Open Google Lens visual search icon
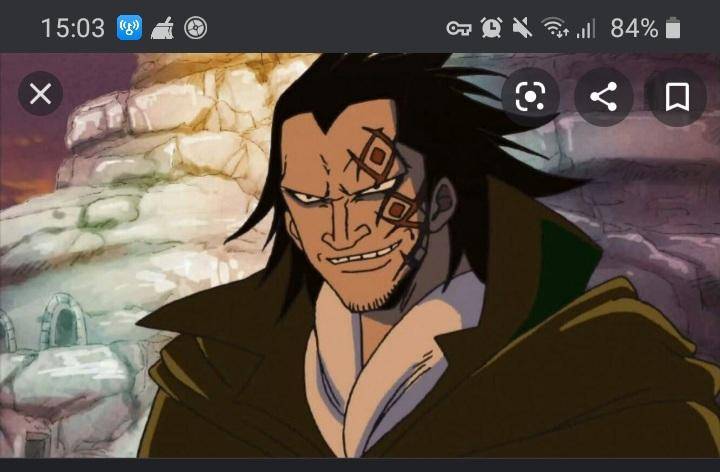The image size is (720, 472). tap(530, 96)
